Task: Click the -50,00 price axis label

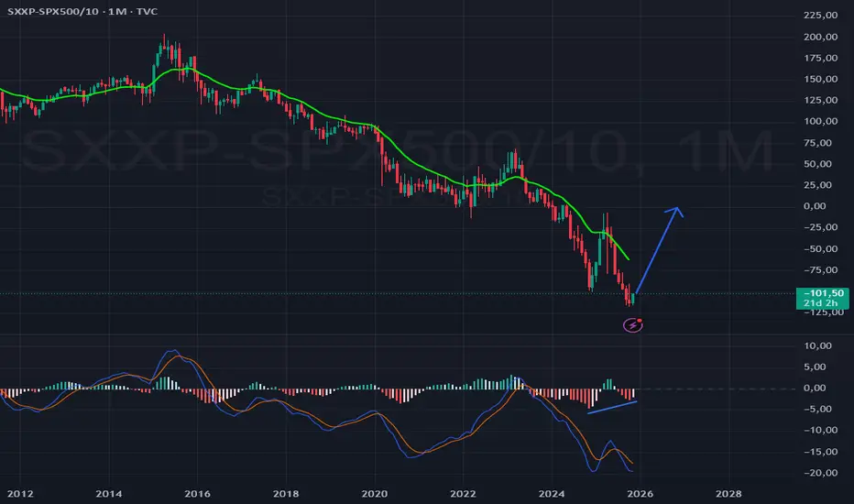Action: tap(820, 249)
